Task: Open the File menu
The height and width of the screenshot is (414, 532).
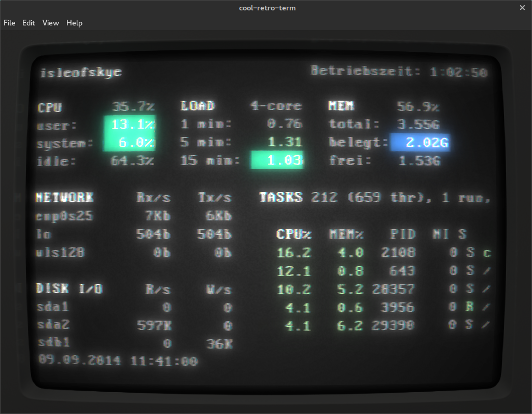Action: (9, 23)
